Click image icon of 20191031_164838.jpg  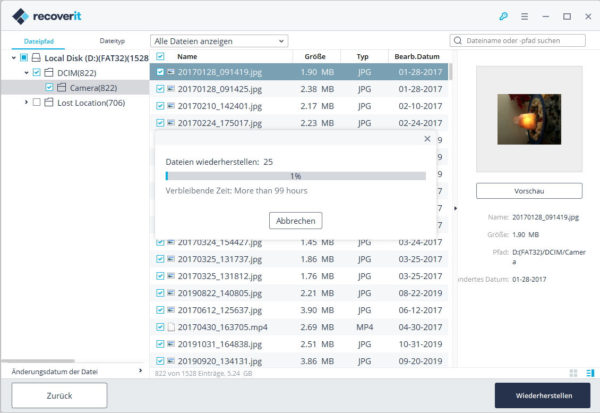click(171, 344)
